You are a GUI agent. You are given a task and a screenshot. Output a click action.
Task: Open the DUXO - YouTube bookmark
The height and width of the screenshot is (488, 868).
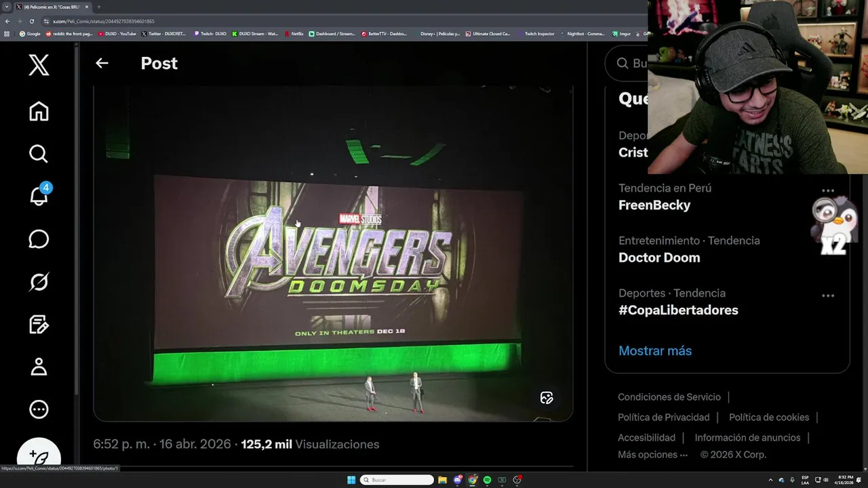tap(117, 34)
